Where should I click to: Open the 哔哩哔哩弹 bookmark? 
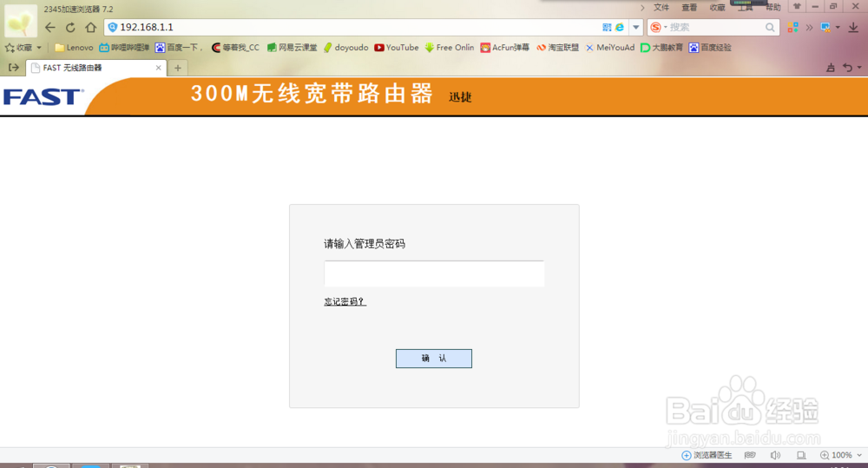[124, 48]
